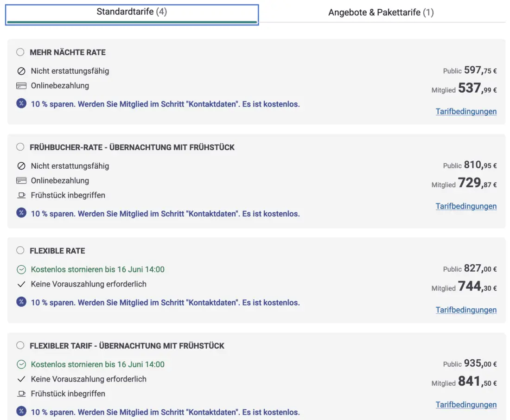Open Tarifbedingungen for Mehr Nächte Rate

coord(466,112)
